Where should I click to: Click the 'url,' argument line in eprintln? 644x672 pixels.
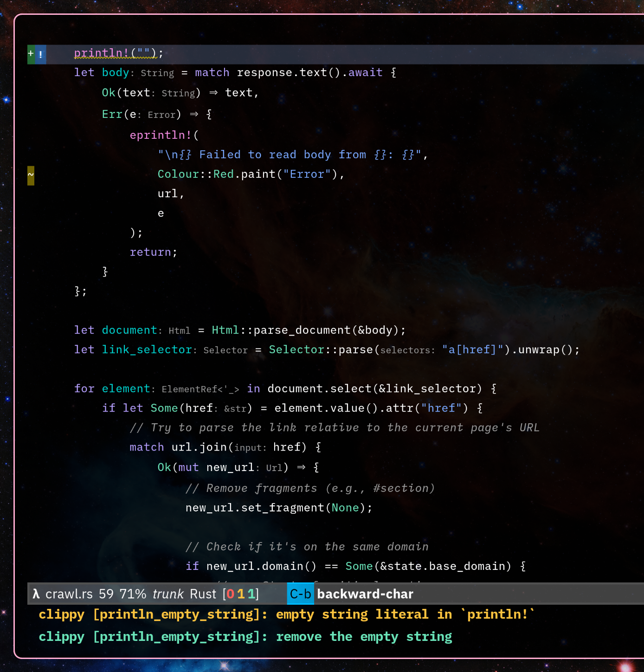[171, 194]
